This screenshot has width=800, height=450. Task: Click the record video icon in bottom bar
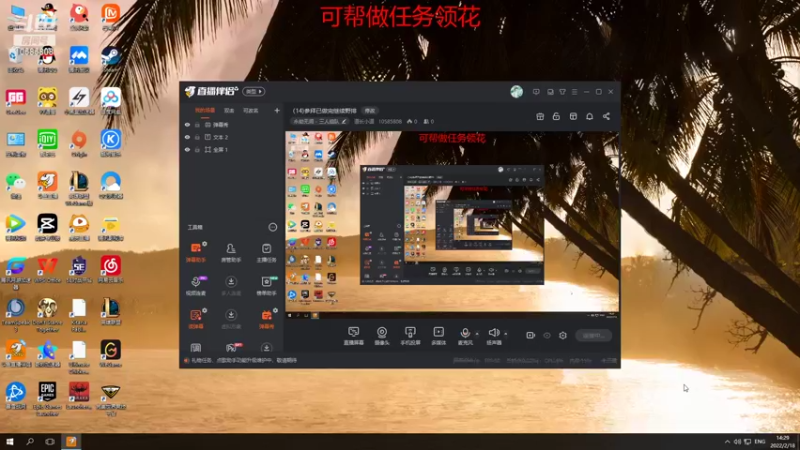tap(531, 335)
